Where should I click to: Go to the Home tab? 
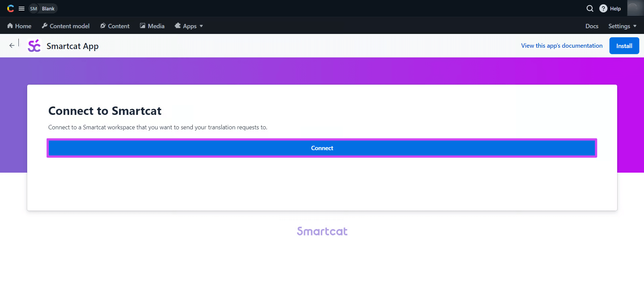coord(19,26)
